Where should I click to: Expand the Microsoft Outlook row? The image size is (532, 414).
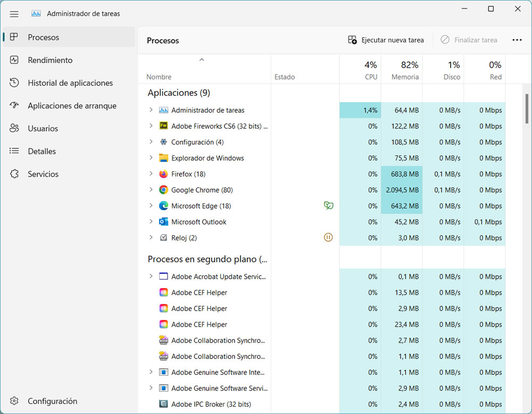pos(151,221)
